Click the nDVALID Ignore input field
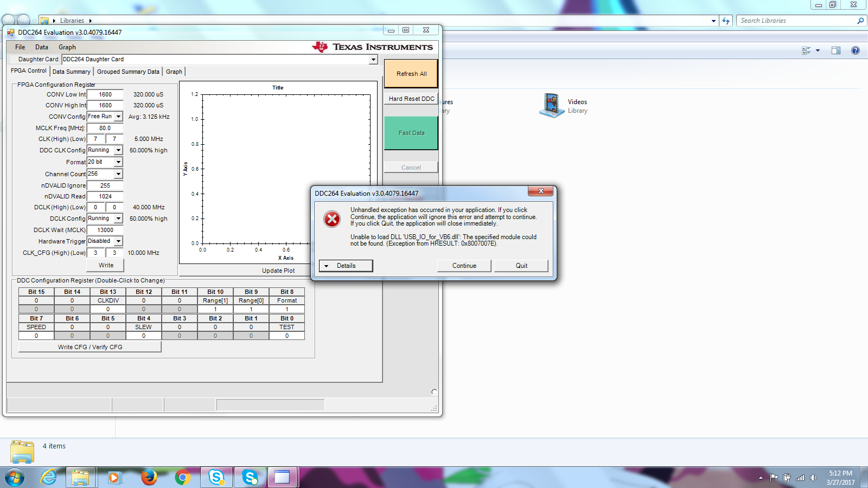 click(x=105, y=185)
